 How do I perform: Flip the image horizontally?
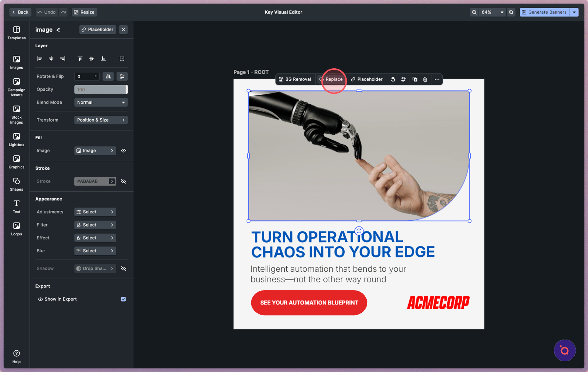(x=108, y=76)
